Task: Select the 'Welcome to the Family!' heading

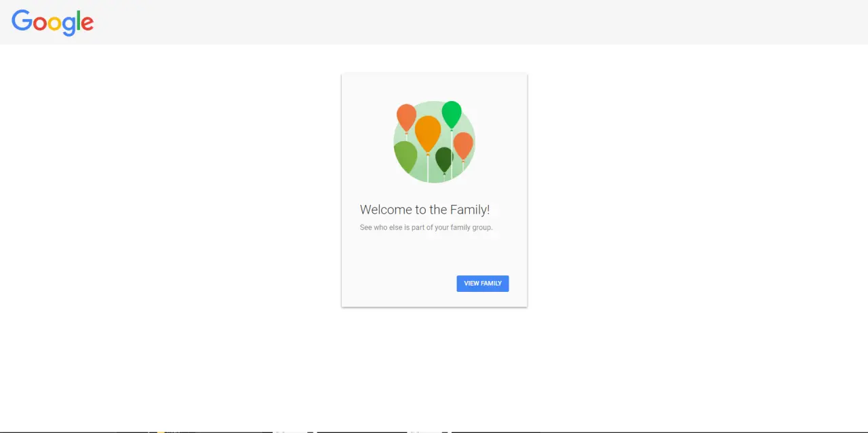Action: (x=425, y=210)
